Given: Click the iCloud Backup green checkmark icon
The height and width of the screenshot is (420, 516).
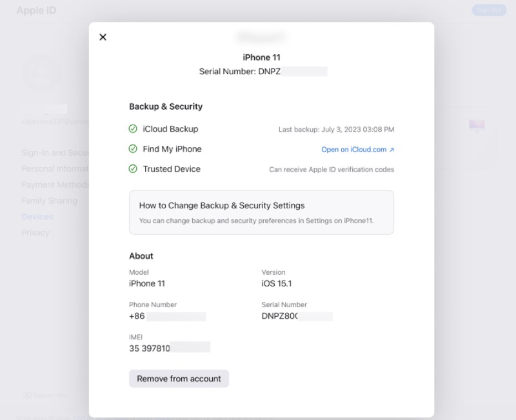Looking at the screenshot, I should coord(133,128).
